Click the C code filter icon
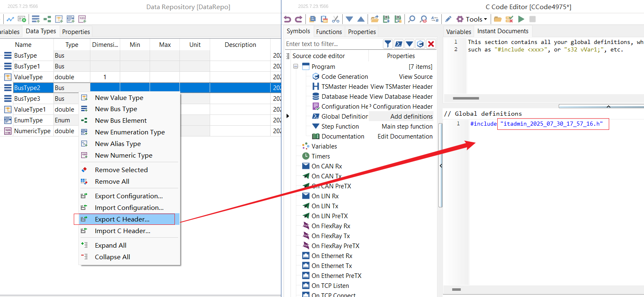 (x=420, y=44)
